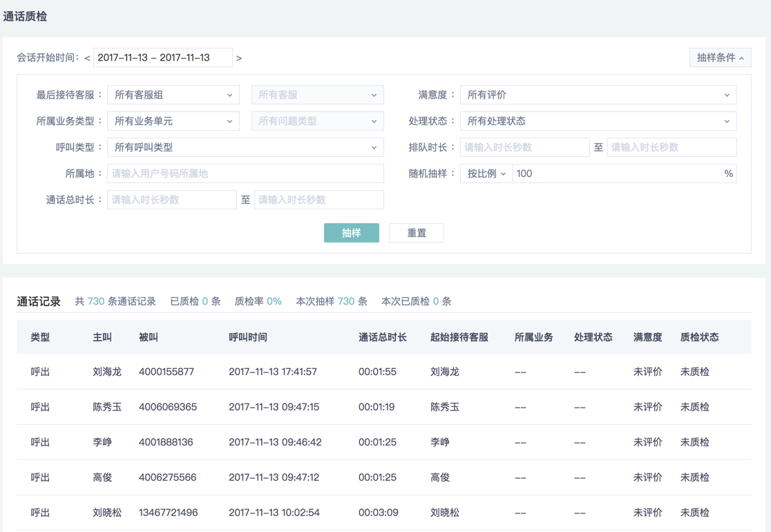This screenshot has width=771, height=532.
Task: Collapse the 抽样条件 panel
Action: pos(720,58)
